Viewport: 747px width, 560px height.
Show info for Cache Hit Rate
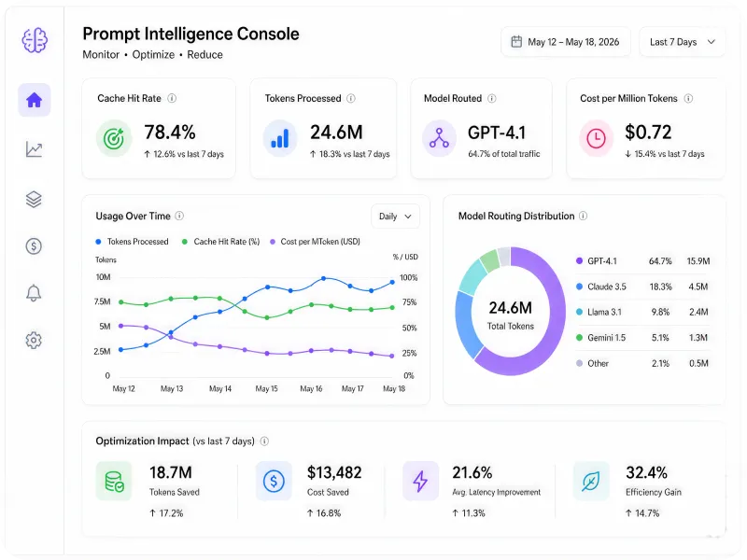(172, 98)
